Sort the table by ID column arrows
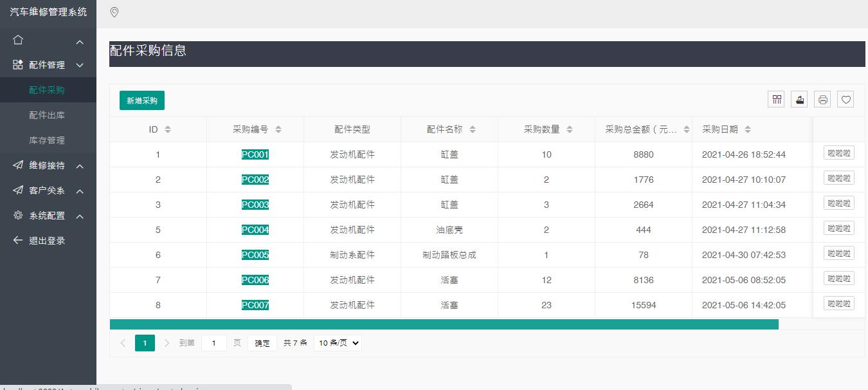Image resolution: width=868 pixels, height=390 pixels. coord(168,129)
